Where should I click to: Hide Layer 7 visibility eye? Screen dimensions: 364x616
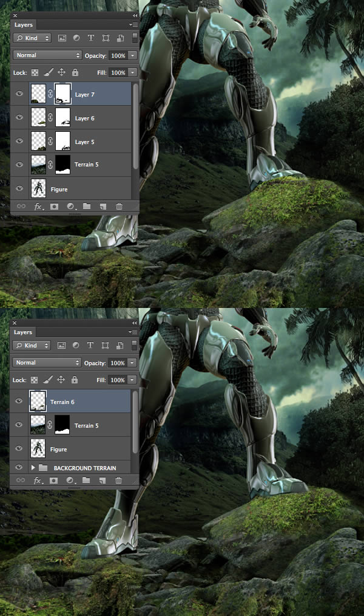[19, 94]
